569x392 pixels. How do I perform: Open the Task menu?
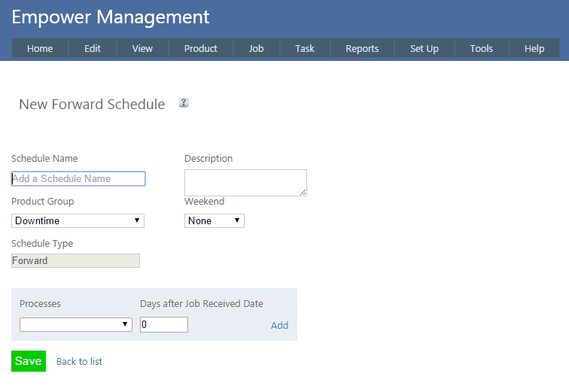click(305, 49)
